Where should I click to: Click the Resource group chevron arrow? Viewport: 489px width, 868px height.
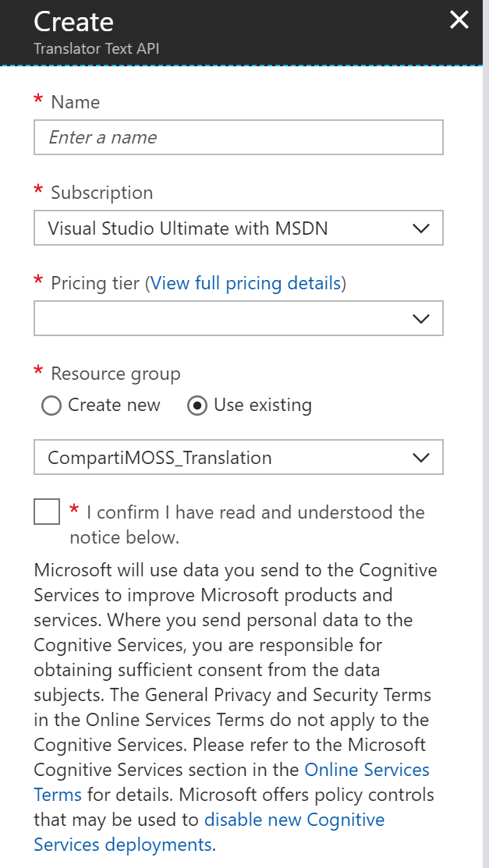pos(420,457)
